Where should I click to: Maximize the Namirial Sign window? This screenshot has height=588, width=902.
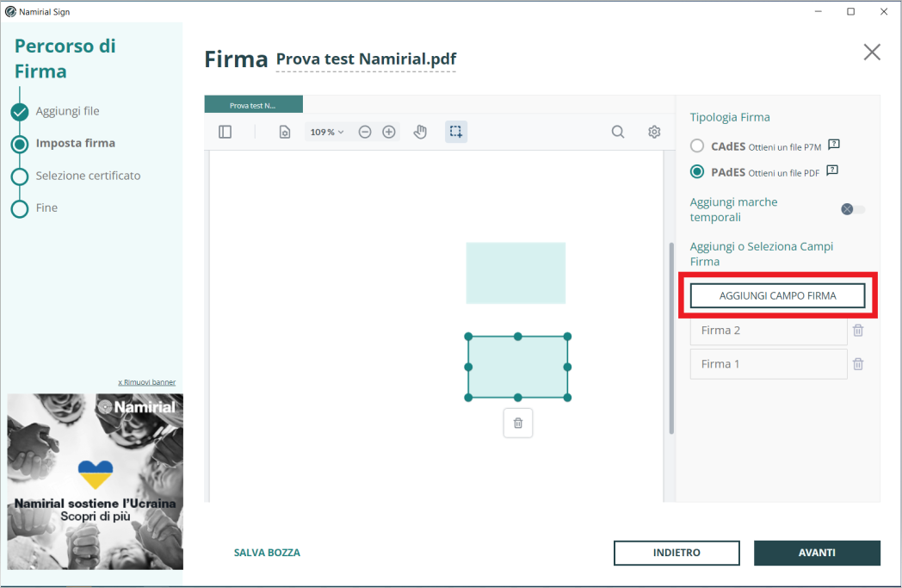click(x=851, y=11)
